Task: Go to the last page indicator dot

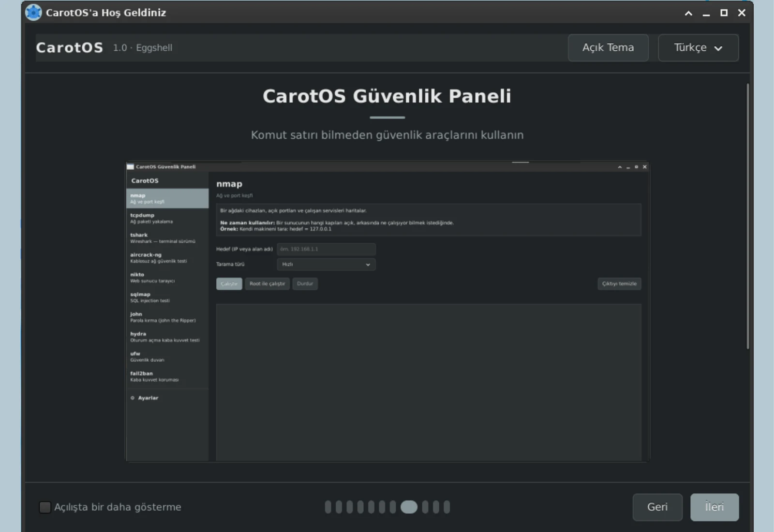Action: pos(447,507)
